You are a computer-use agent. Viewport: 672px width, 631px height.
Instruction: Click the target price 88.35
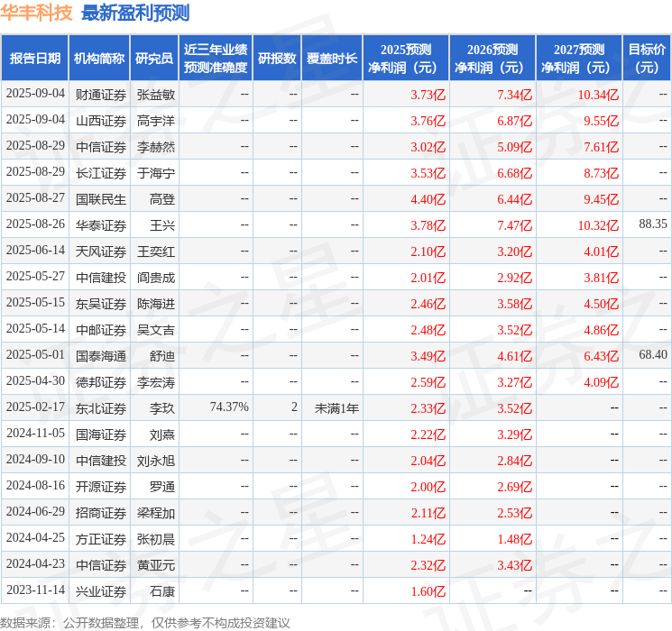tap(653, 224)
